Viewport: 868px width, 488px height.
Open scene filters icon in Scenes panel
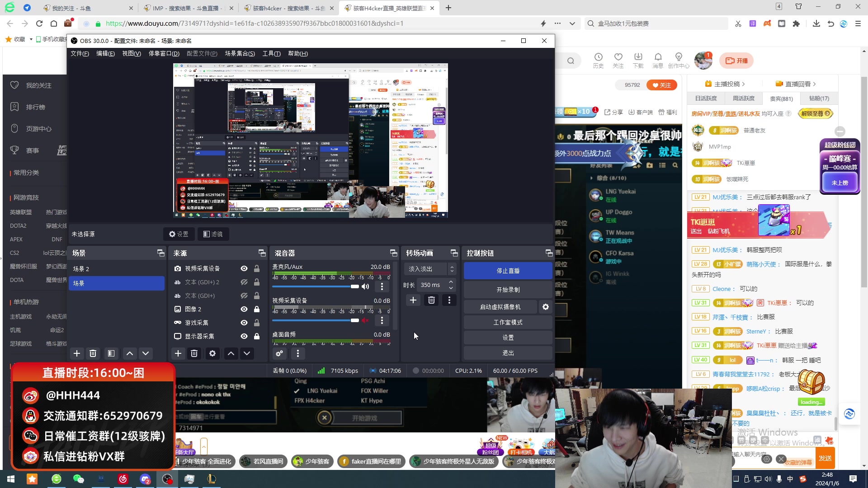pyautogui.click(x=111, y=353)
